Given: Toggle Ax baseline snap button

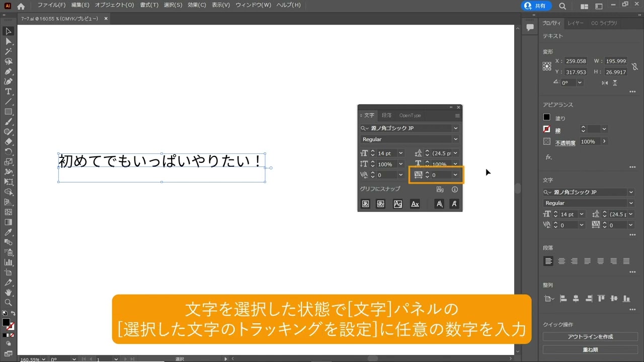Looking at the screenshot, I should [x=415, y=204].
